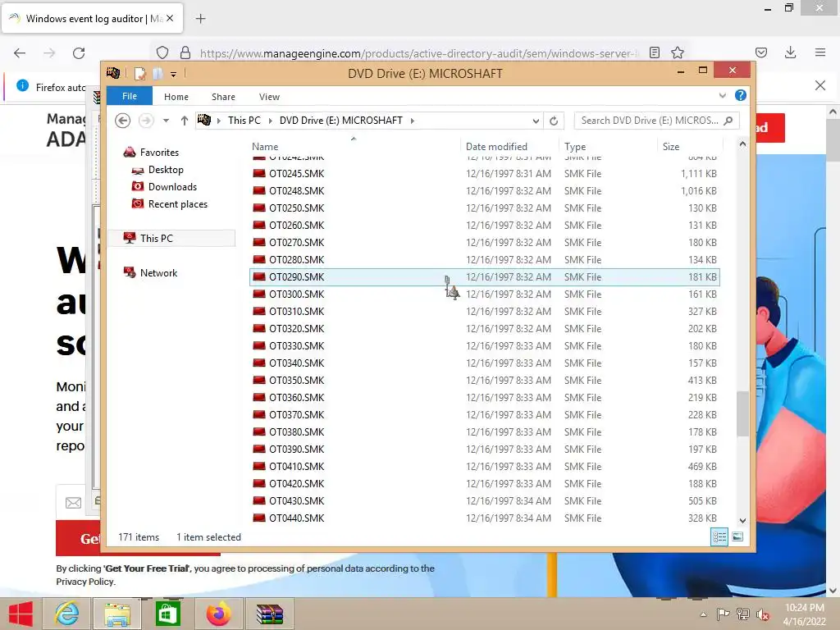This screenshot has height=630, width=840.
Task: Open the File ribbon tab
Action: [130, 96]
